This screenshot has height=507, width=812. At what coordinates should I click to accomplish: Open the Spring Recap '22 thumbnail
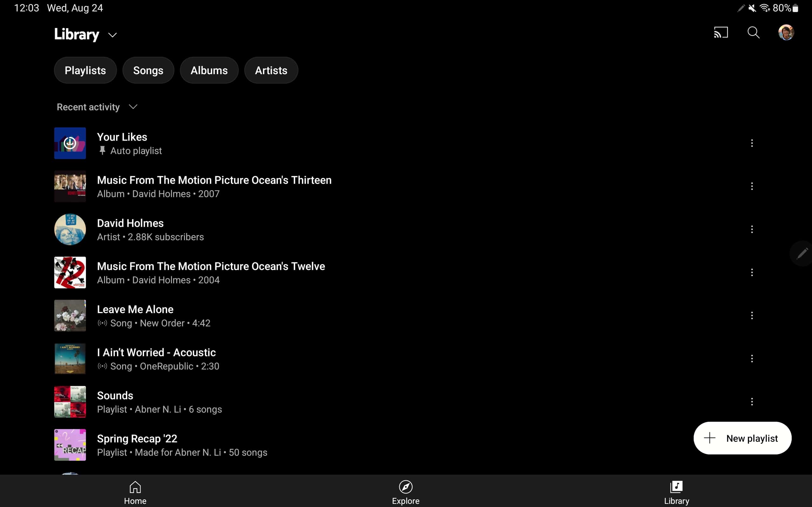tap(70, 445)
